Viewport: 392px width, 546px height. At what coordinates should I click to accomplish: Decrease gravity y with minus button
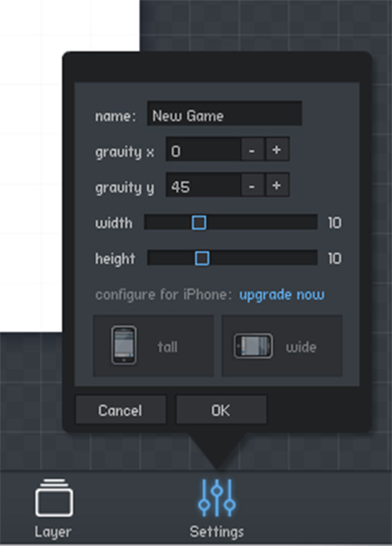tap(252, 185)
